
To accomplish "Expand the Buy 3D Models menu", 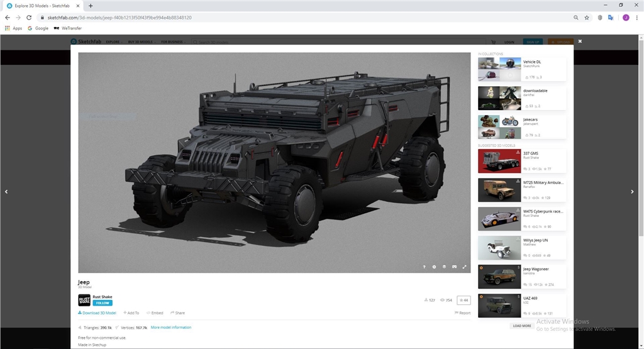I will coord(142,42).
